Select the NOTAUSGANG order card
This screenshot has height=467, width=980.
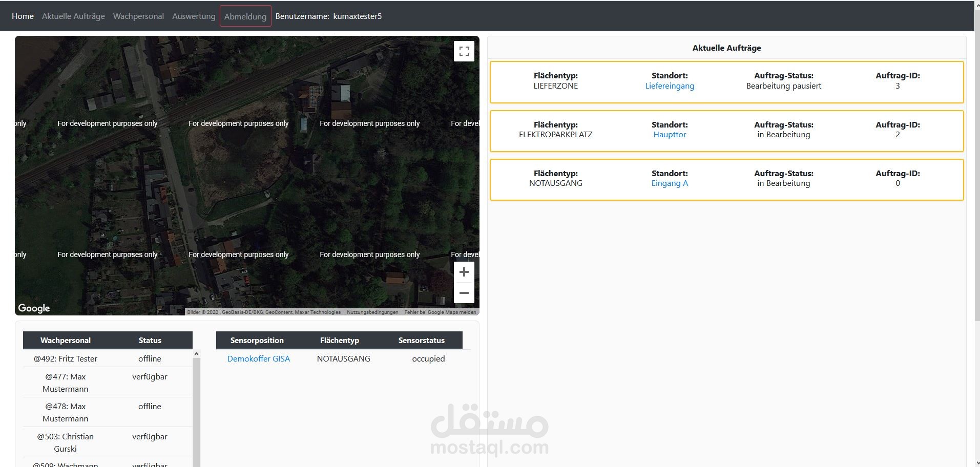tap(726, 180)
